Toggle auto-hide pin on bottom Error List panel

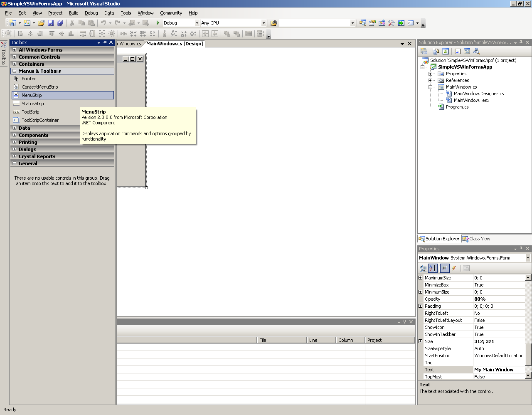(405, 322)
